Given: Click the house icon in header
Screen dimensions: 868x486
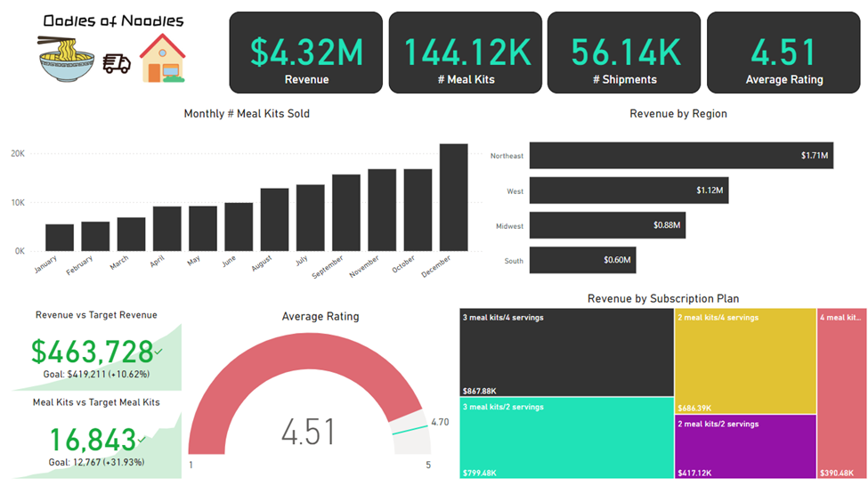Looking at the screenshot, I should (162, 60).
